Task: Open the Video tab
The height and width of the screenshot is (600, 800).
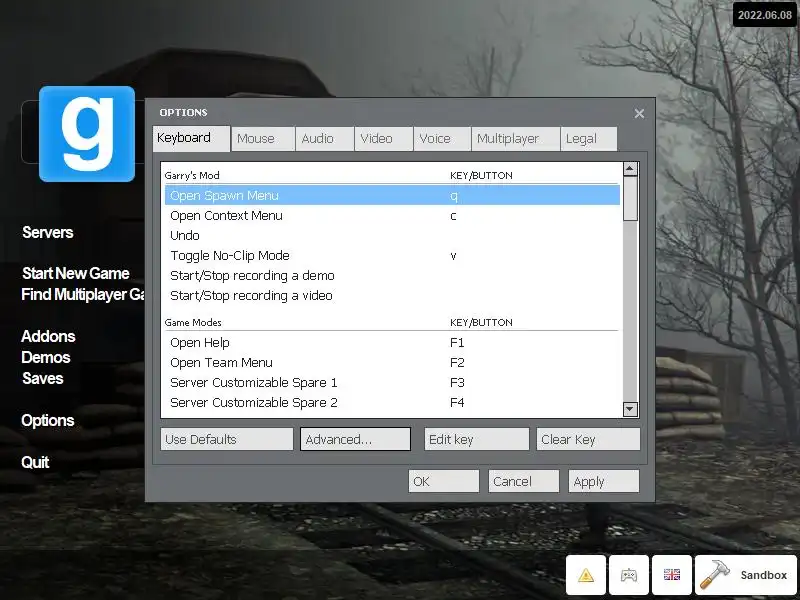Action: [383, 139]
